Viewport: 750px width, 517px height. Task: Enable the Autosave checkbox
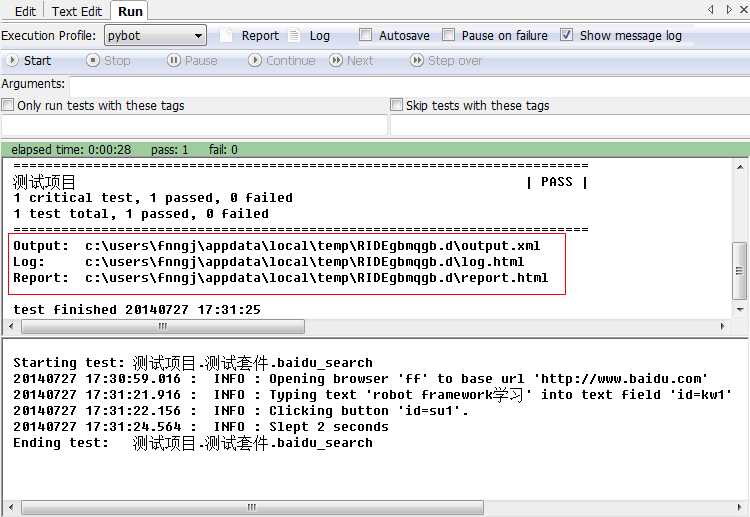365,35
